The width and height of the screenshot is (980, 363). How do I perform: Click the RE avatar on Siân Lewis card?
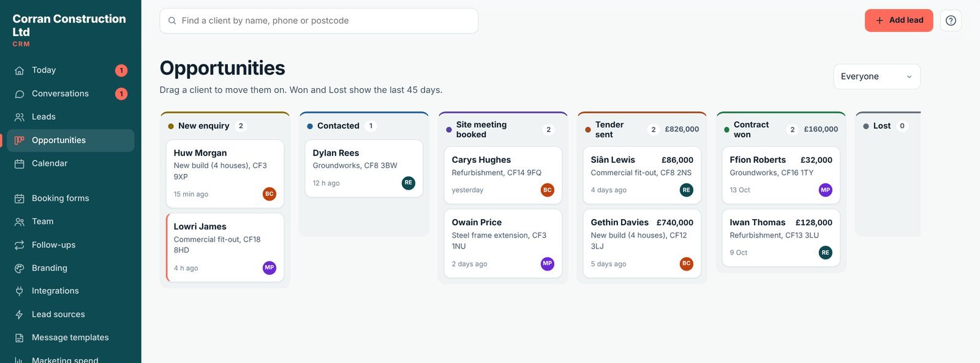click(687, 190)
